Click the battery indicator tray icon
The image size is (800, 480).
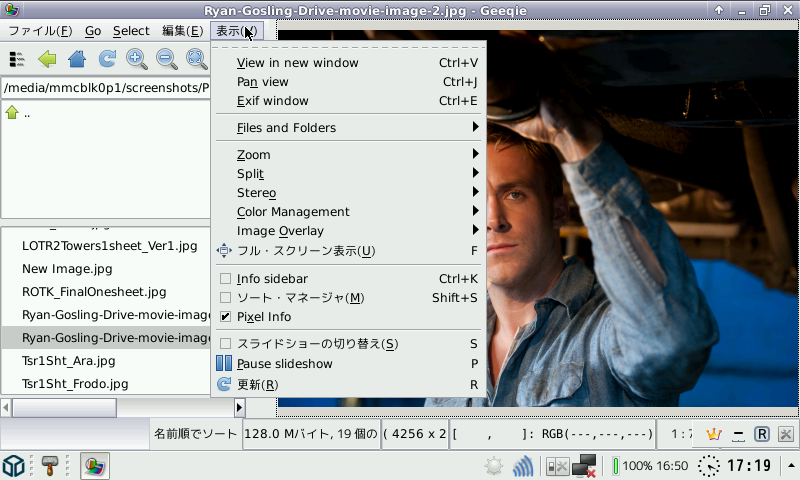[x=616, y=466]
